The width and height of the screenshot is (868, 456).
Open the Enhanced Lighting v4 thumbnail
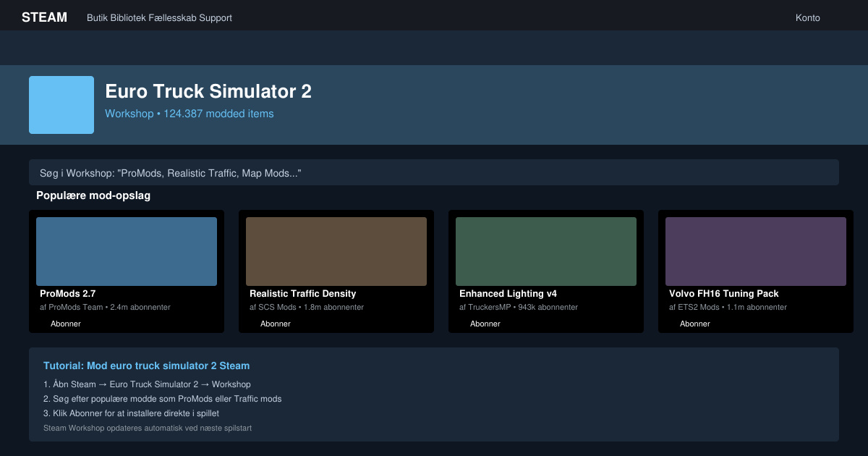546,251
